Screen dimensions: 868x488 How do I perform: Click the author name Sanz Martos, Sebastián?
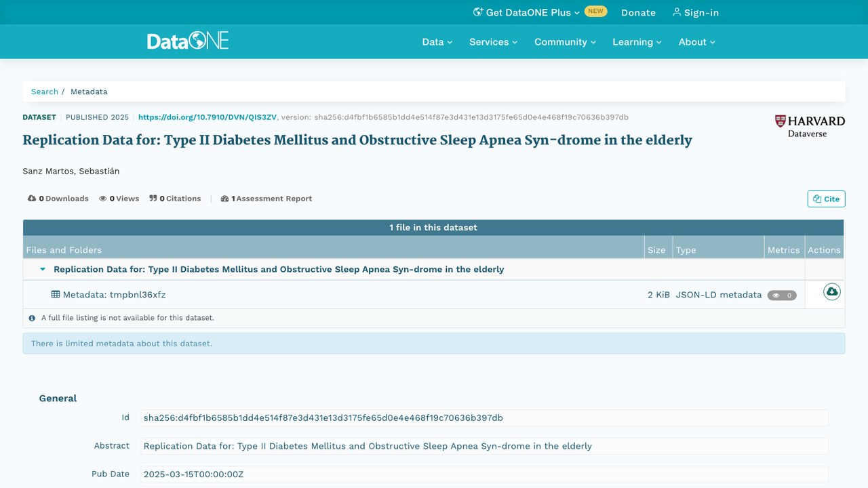click(x=71, y=171)
